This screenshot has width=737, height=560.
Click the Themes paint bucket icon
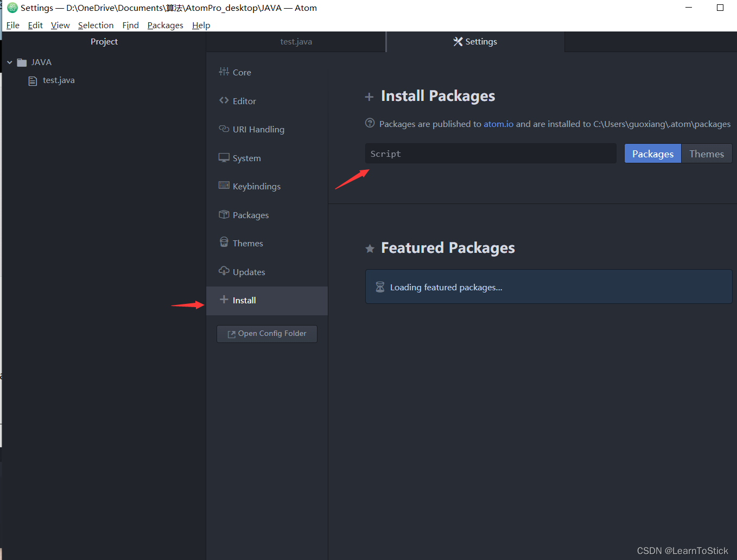click(224, 242)
